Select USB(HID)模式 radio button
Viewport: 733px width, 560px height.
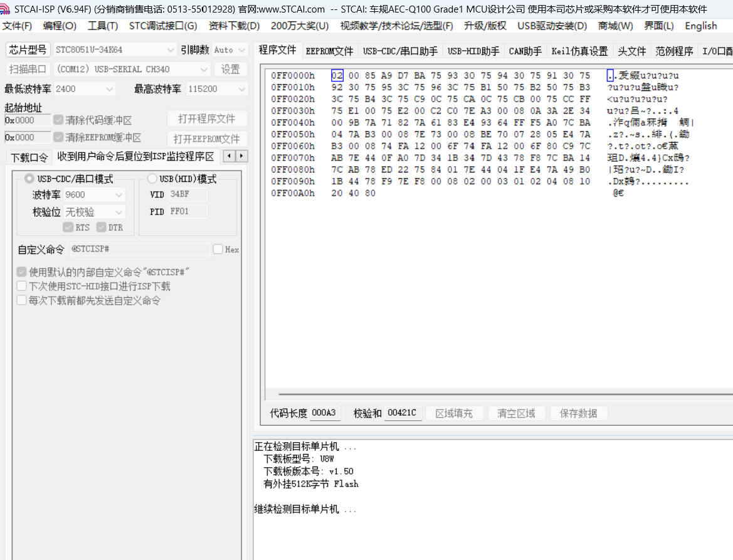pos(152,179)
